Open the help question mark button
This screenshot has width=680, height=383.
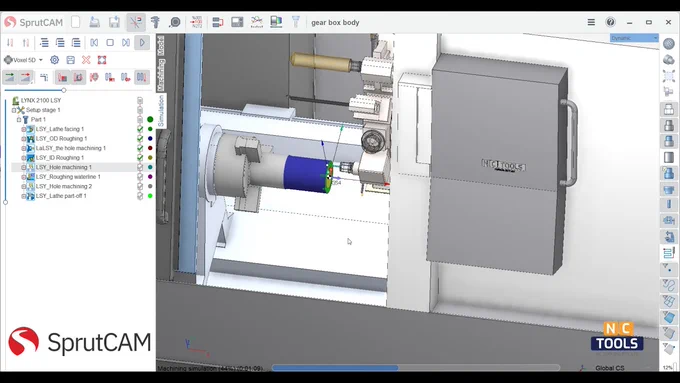[611, 22]
